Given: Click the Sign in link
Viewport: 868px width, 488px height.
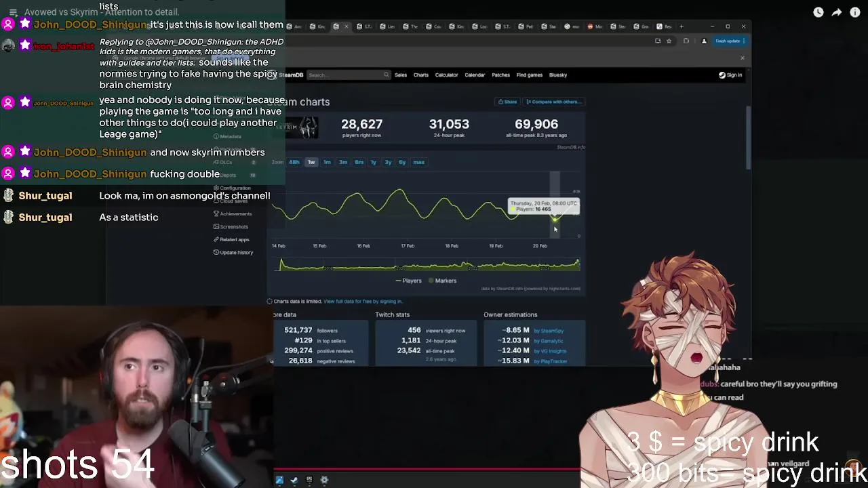Looking at the screenshot, I should click(x=730, y=75).
